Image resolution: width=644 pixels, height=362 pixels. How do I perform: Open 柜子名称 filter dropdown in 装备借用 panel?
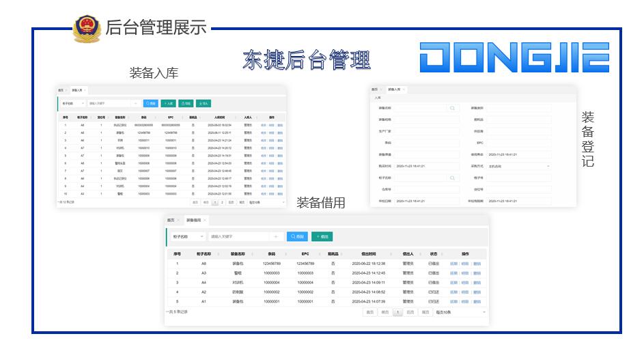(188, 237)
